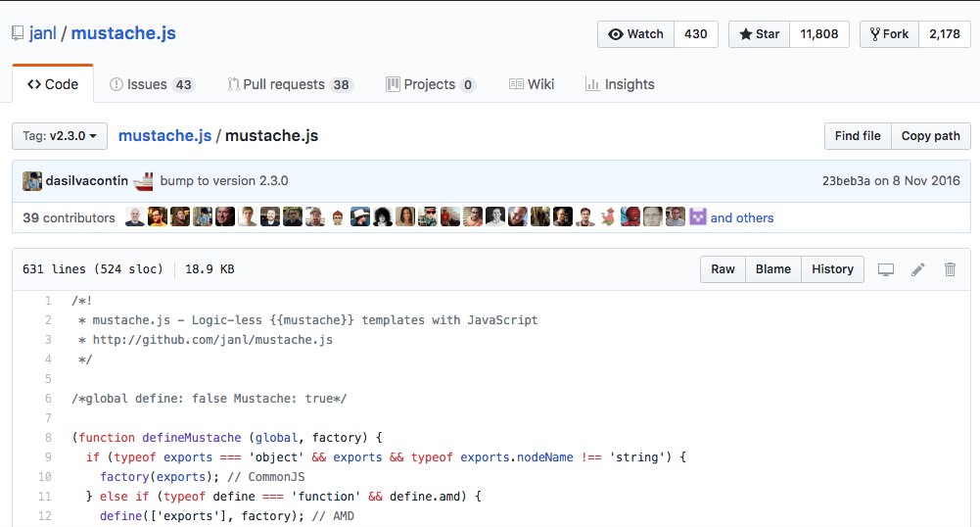The height and width of the screenshot is (527, 980).
Task: Click the repository book icon
Action: (x=18, y=34)
